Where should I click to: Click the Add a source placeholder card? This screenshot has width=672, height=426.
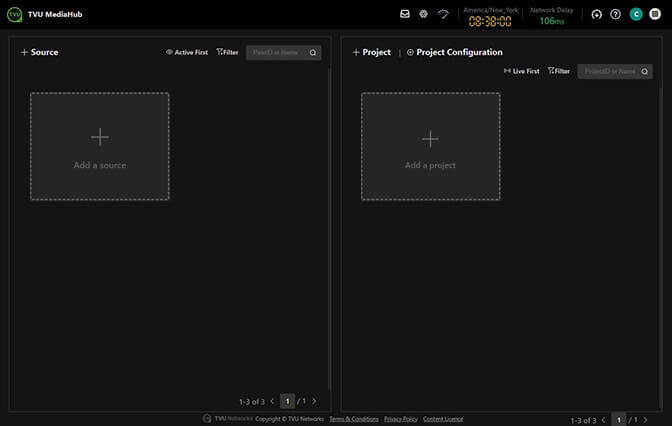(99, 146)
